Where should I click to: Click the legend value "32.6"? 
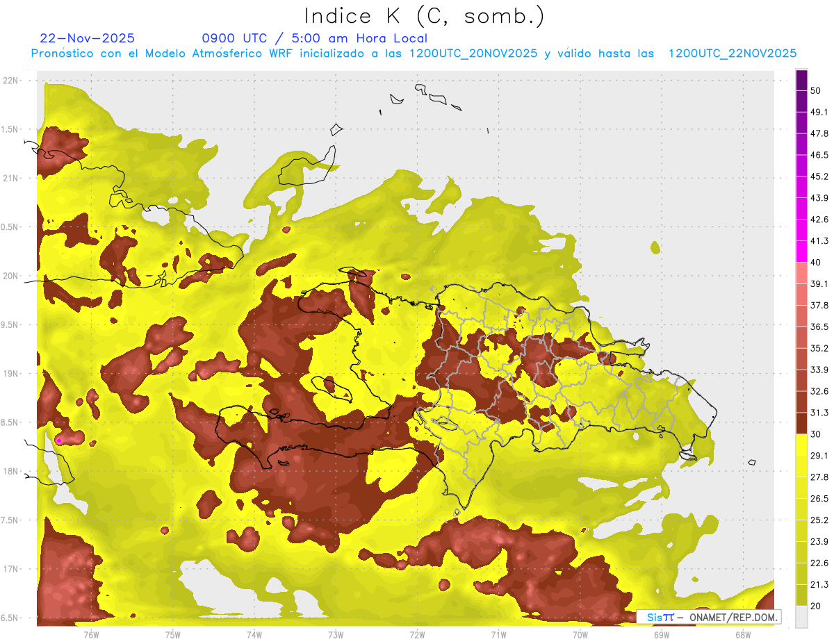click(x=819, y=391)
